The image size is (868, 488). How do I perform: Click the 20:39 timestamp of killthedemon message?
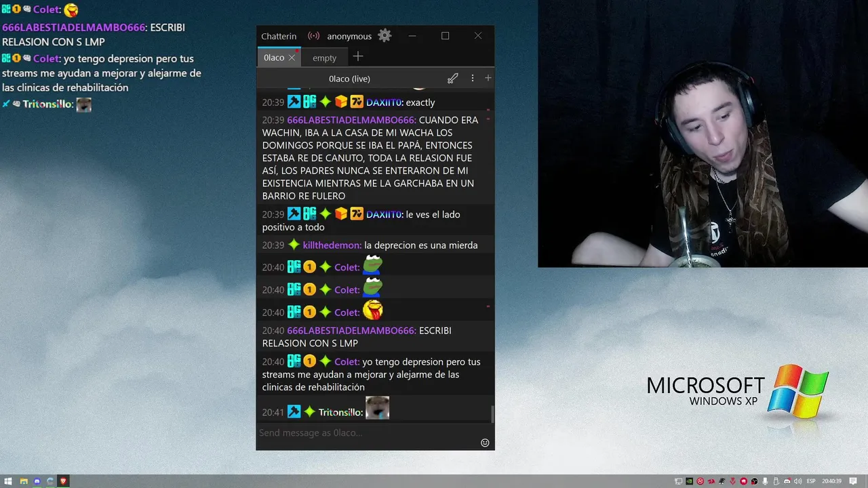pyautogui.click(x=273, y=245)
